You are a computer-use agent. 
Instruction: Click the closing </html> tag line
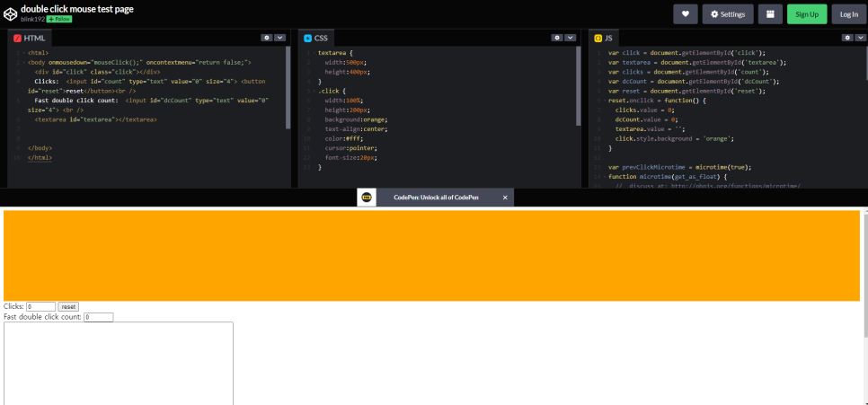[40, 158]
